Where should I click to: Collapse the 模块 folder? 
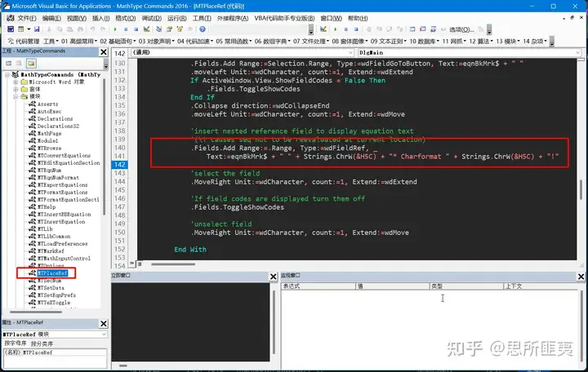(x=16, y=96)
